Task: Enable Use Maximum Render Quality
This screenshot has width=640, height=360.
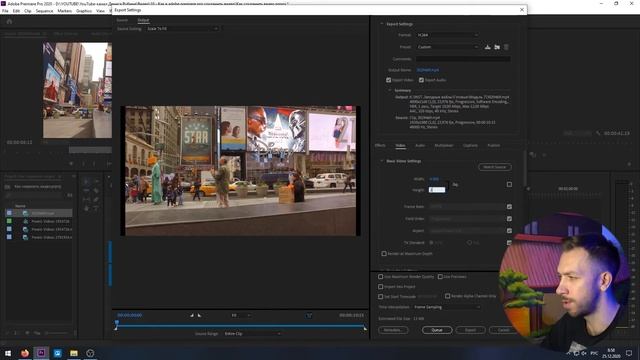Action: (380, 277)
